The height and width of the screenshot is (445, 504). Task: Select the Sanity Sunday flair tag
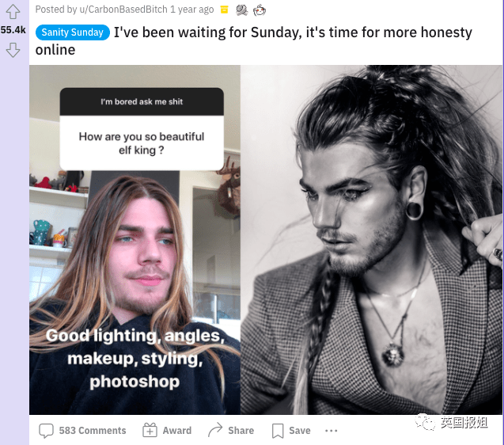click(72, 32)
